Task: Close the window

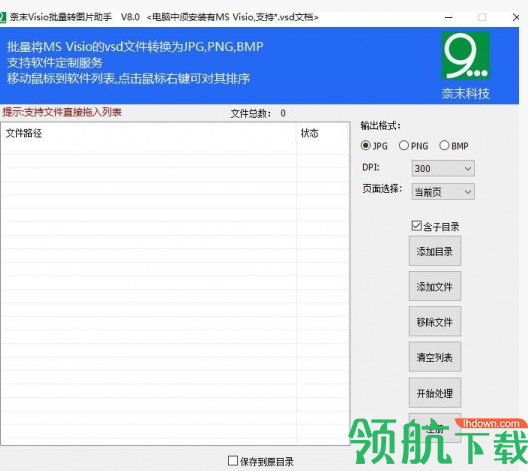Action: click(516, 17)
